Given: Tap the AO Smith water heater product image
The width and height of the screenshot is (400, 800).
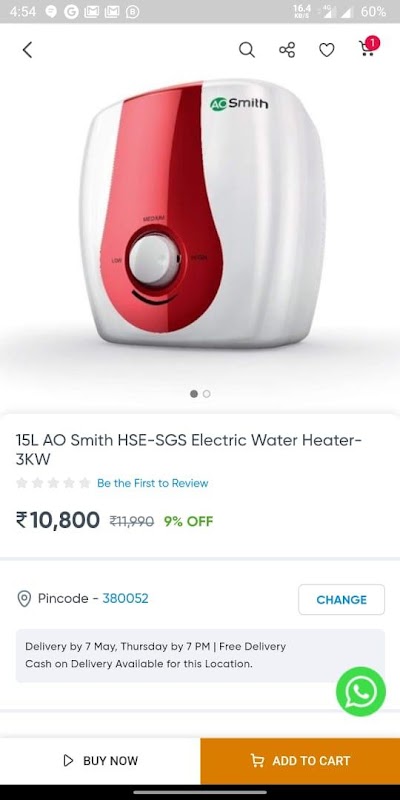Looking at the screenshot, I should tap(203, 213).
